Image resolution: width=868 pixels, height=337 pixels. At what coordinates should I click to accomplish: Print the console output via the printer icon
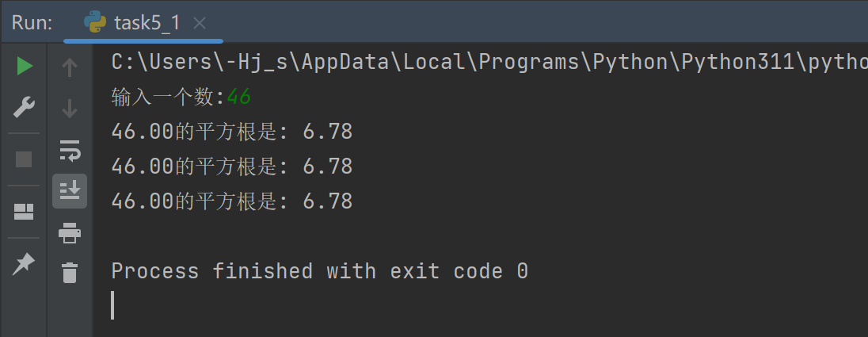coord(70,232)
